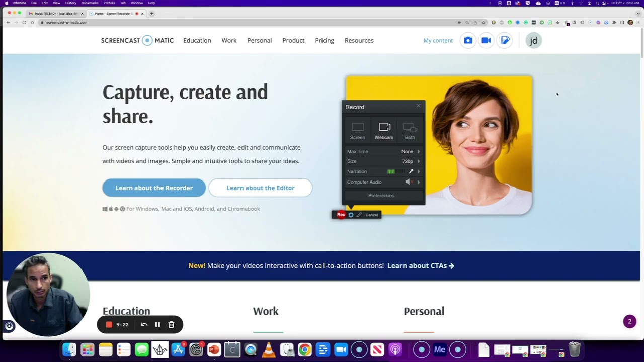644x362 pixels.
Task: Restart recording with the undo arrow
Action: tap(144, 325)
